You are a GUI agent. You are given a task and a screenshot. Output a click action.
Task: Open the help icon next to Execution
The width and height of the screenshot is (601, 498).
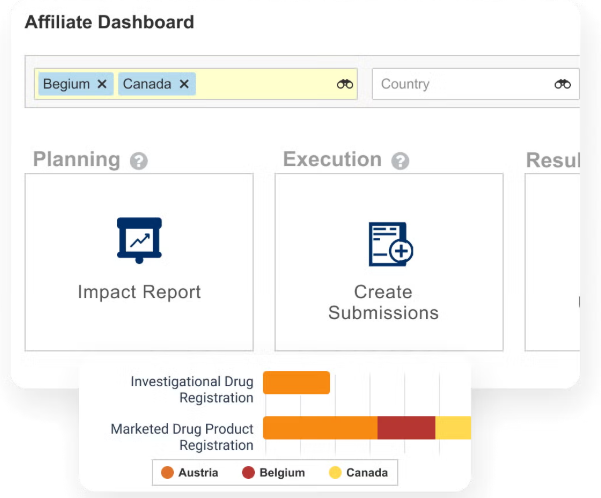coord(400,161)
